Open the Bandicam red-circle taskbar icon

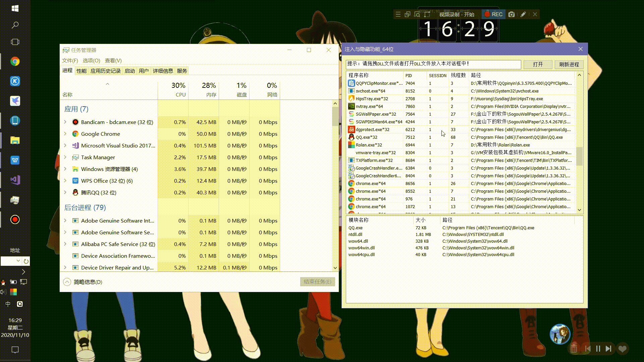[15, 220]
